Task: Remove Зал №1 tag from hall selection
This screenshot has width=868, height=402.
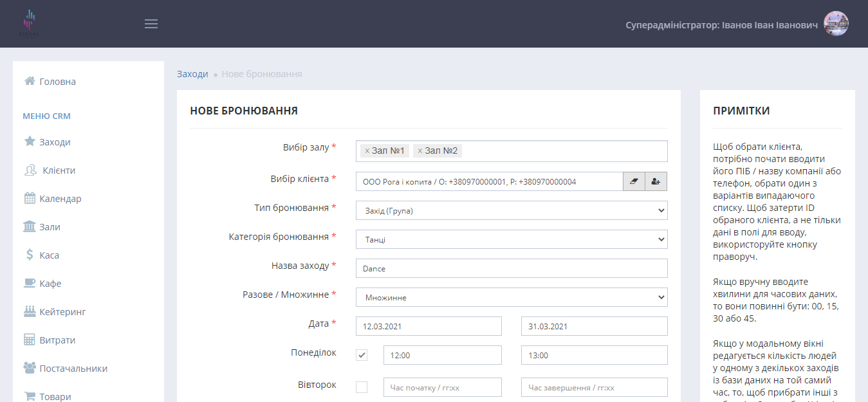Action: 367,151
